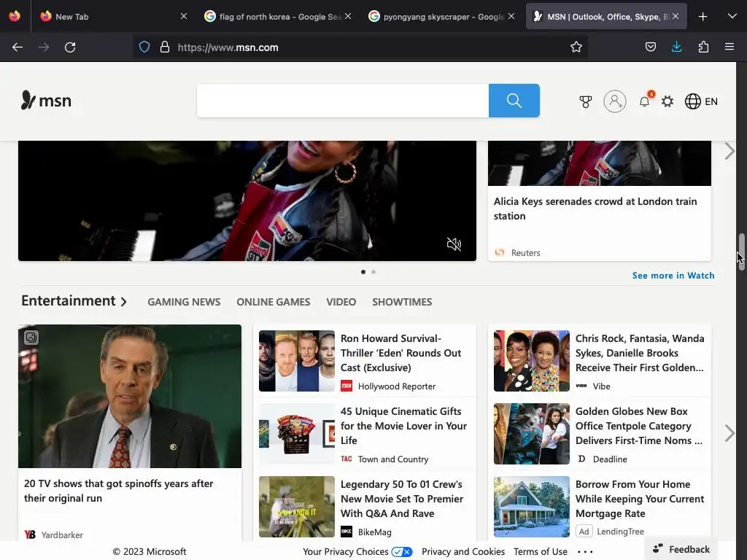Close the New Tab tab
This screenshot has height=560, width=747.
coord(183,16)
